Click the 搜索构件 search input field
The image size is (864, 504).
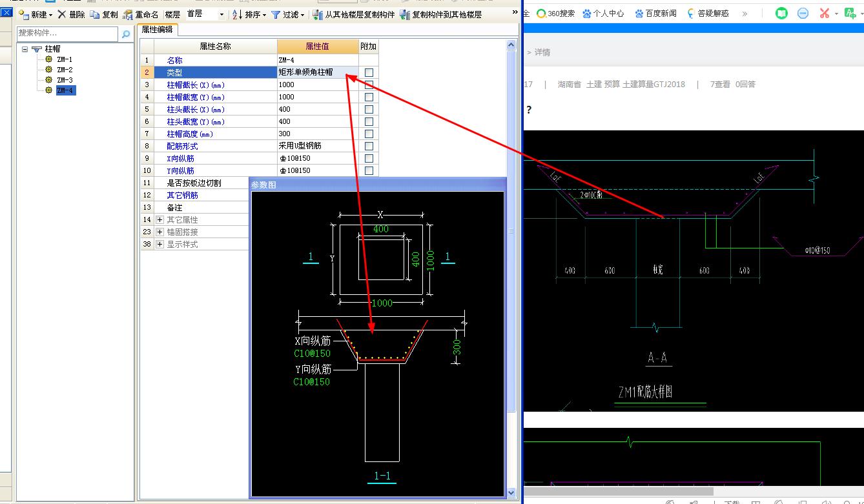click(68, 33)
